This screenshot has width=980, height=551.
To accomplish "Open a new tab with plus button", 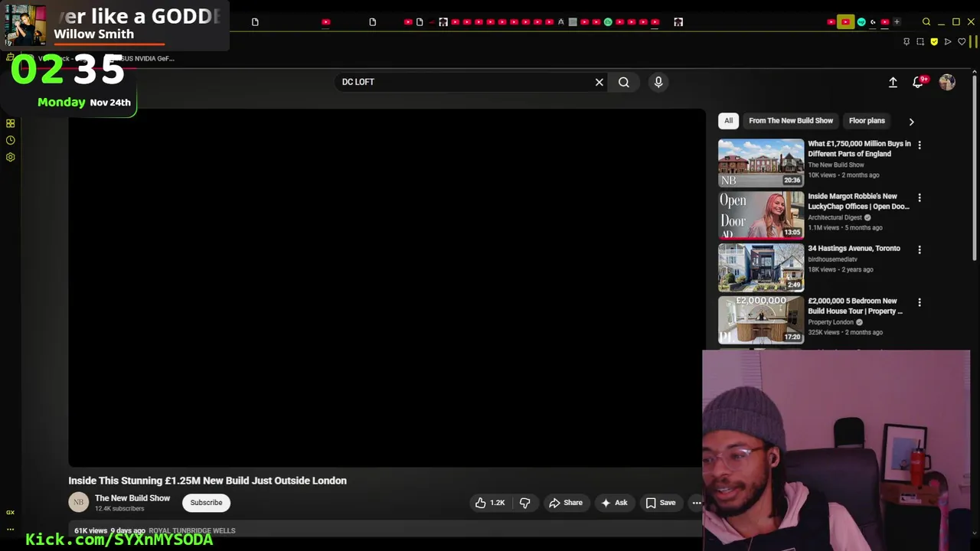I will tap(897, 21).
